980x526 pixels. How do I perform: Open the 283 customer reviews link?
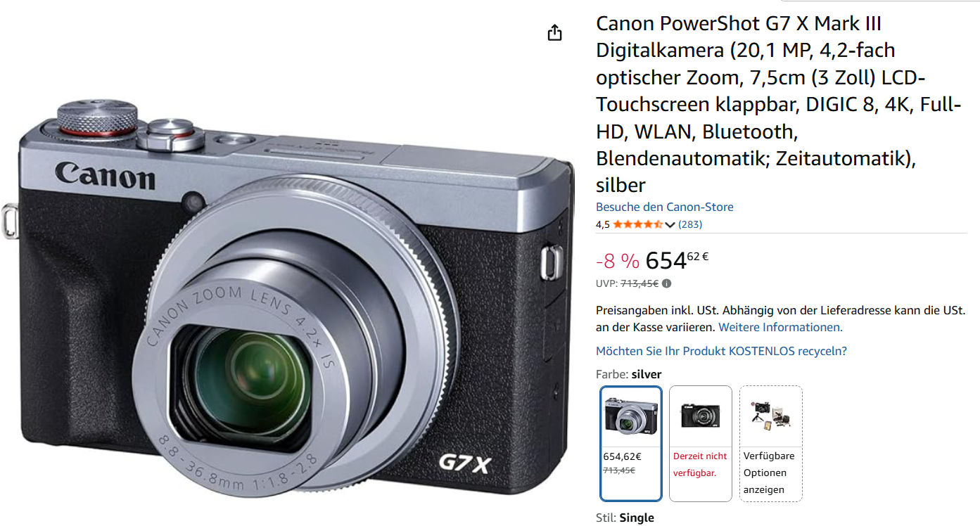690,224
